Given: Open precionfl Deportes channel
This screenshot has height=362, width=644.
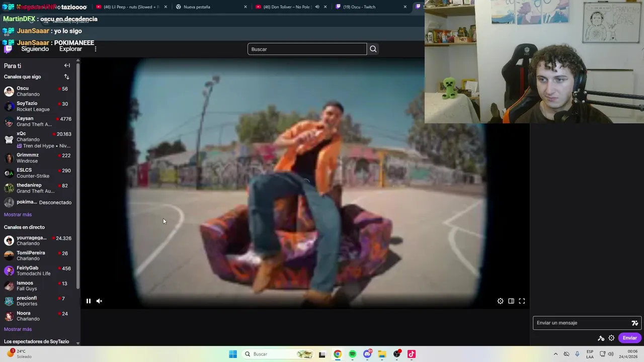Looking at the screenshot, I should point(39,301).
